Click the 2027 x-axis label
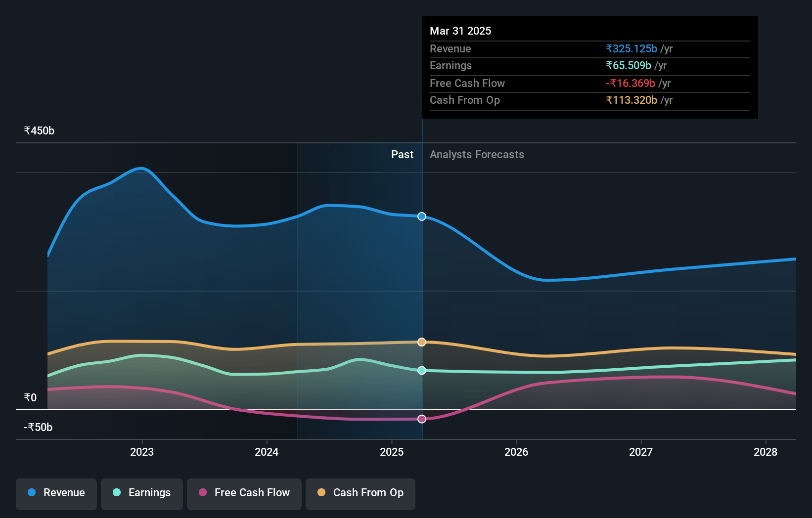Viewport: 812px width, 518px height. pyautogui.click(x=641, y=452)
